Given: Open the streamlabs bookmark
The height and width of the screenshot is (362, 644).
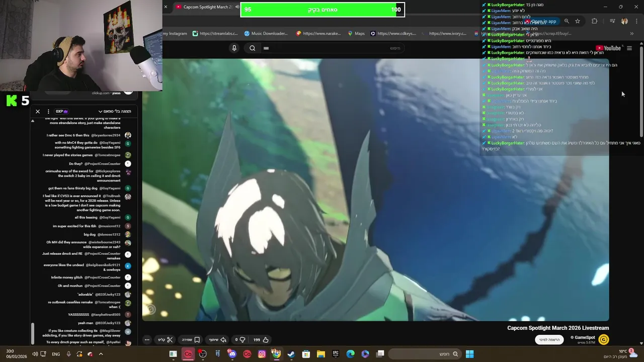Looking at the screenshot, I should (215, 34).
